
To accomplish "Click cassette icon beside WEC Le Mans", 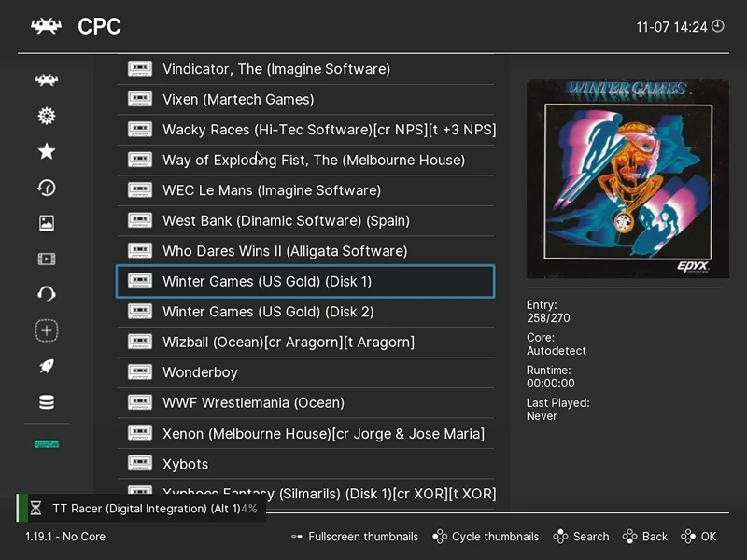I will click(140, 190).
